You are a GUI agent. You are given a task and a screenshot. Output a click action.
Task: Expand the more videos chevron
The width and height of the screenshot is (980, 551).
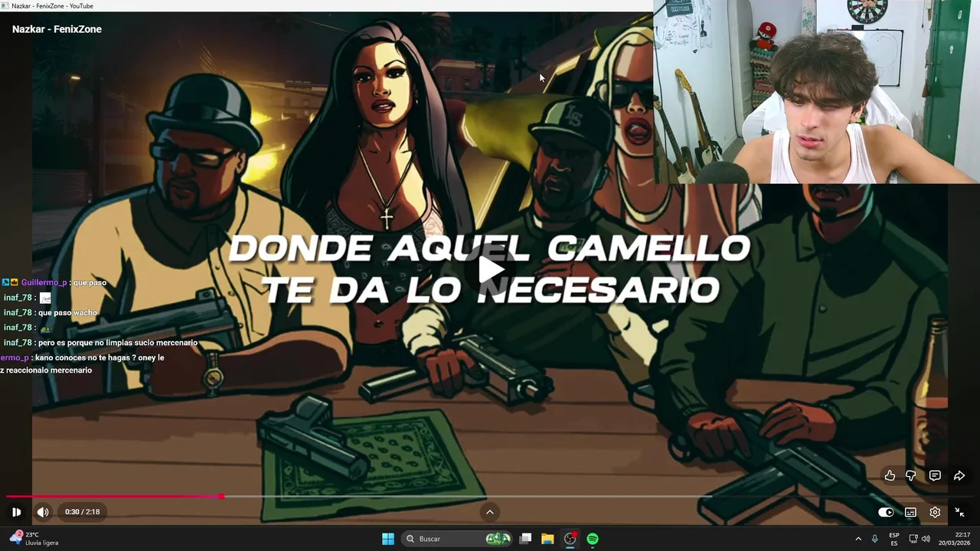490,512
